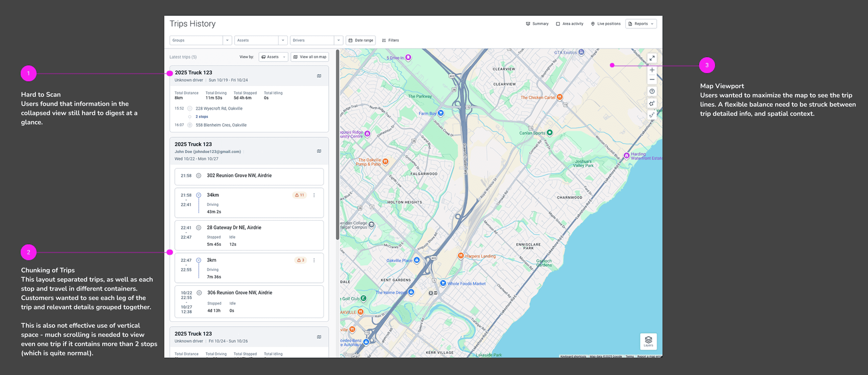
Task: Open the map Layers control
Action: coord(648,341)
